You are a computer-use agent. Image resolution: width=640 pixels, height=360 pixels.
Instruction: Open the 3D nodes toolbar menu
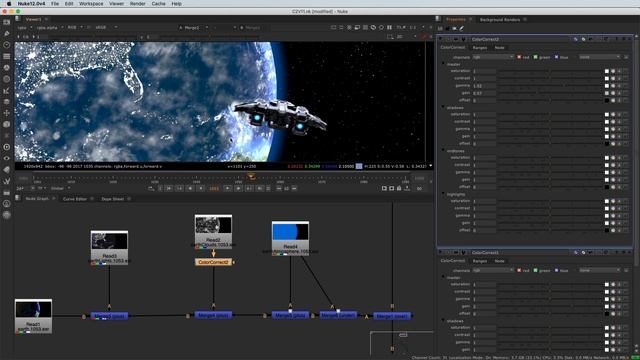pos(7,124)
